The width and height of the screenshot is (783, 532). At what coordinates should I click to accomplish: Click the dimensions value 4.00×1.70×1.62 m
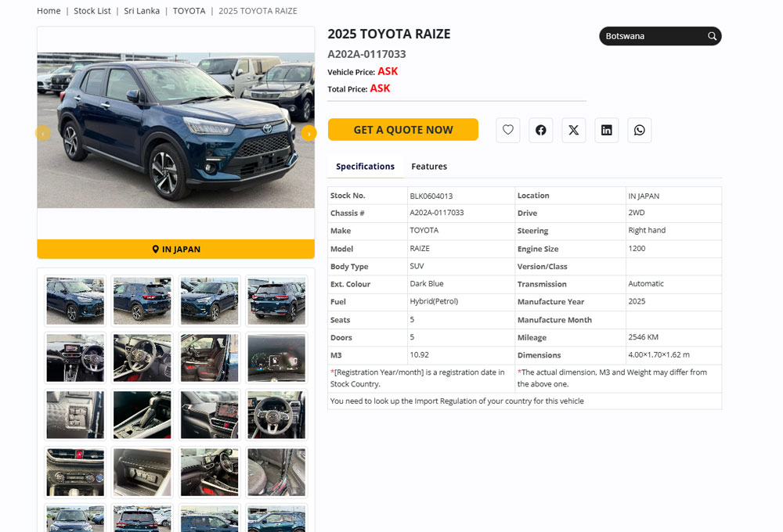(659, 355)
